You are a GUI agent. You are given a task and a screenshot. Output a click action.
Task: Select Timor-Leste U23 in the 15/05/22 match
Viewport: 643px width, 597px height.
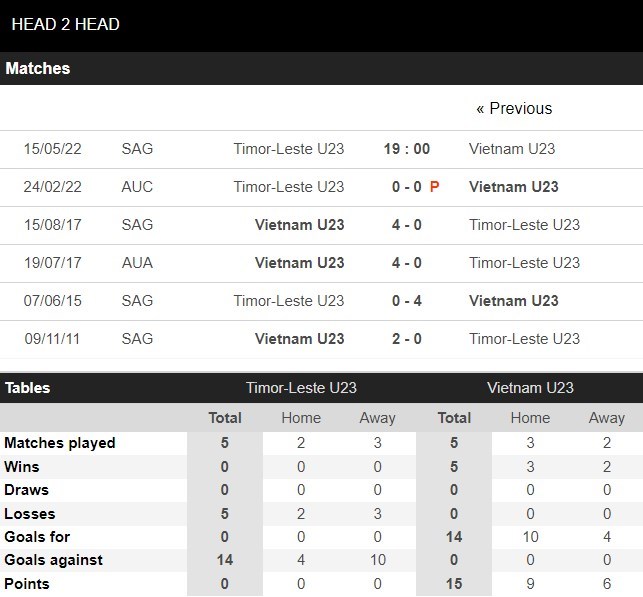click(288, 149)
